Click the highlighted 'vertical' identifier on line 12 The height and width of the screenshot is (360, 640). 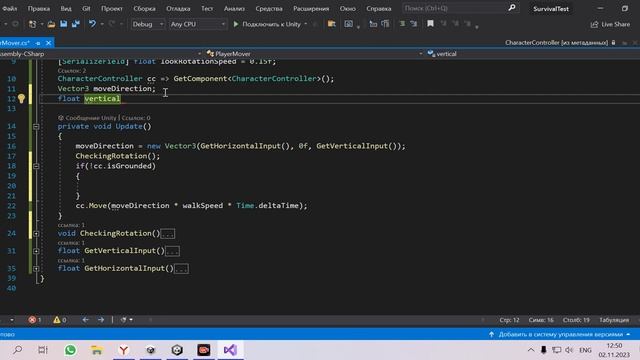click(x=102, y=98)
